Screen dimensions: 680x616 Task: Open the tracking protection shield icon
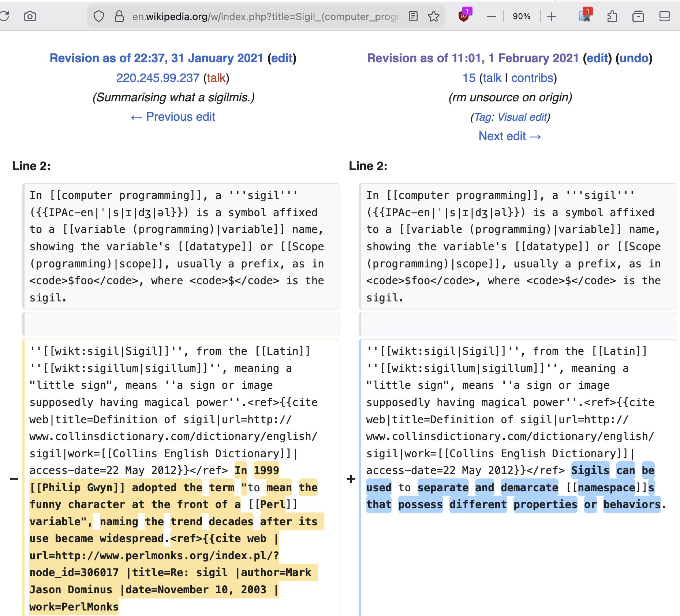(x=99, y=16)
